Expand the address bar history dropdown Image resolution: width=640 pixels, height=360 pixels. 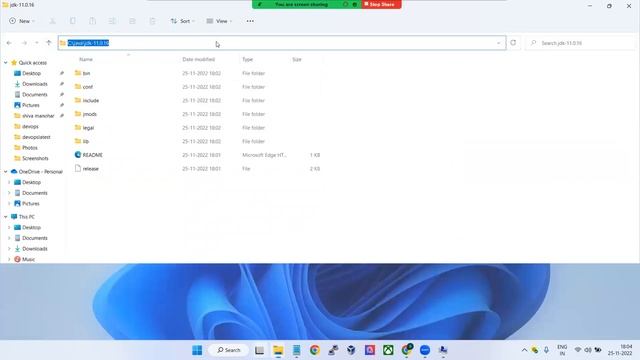(498, 43)
